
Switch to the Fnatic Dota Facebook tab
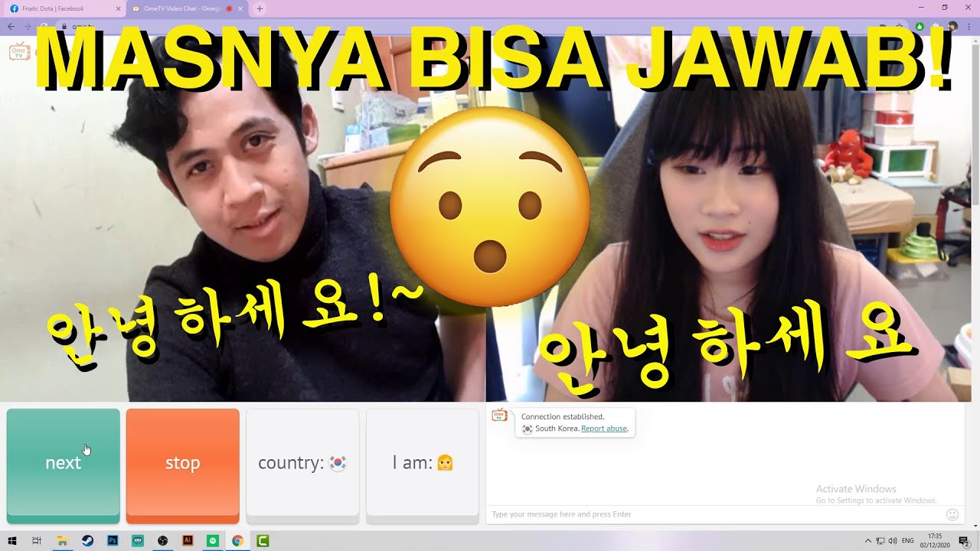tap(64, 8)
